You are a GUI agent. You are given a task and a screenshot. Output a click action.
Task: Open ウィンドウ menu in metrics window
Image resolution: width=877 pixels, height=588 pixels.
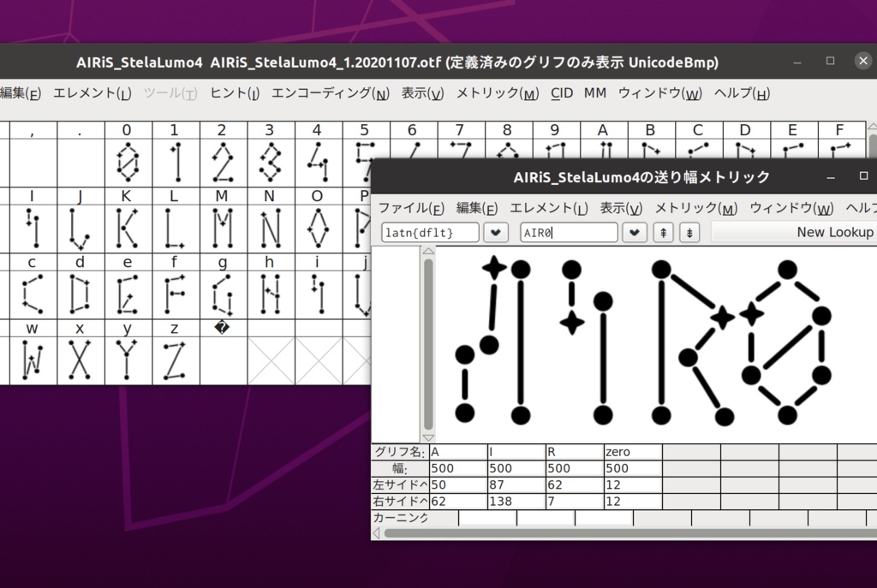tap(791, 209)
